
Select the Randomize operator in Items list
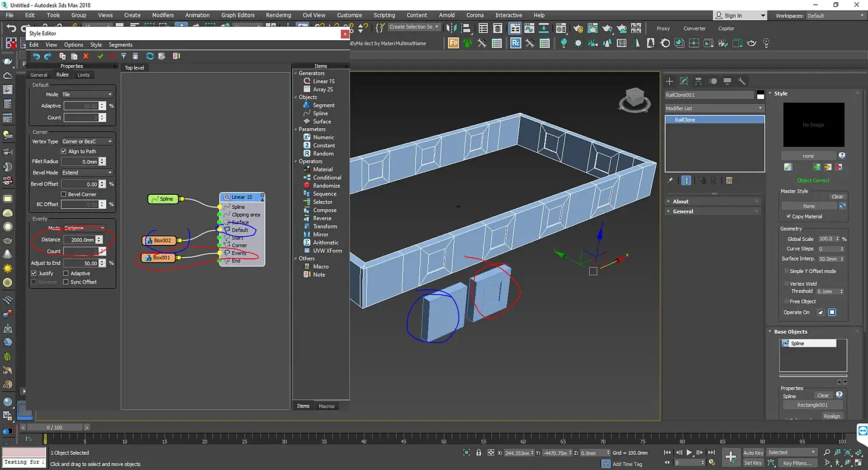click(326, 185)
